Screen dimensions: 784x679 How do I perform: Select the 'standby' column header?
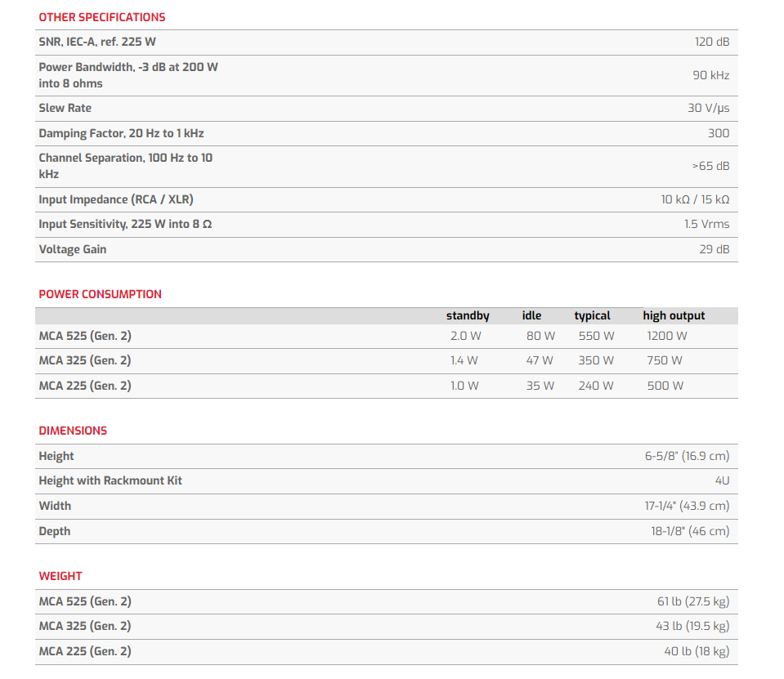click(x=468, y=315)
